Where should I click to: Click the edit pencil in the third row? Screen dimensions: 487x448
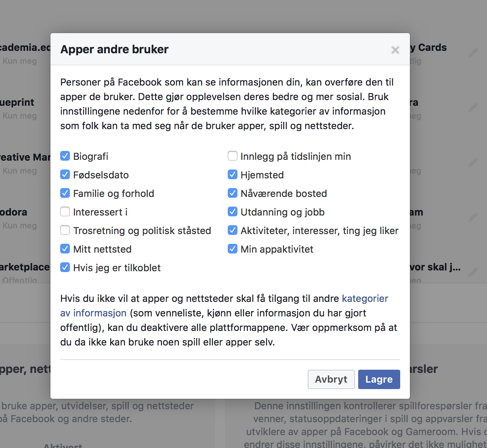click(x=473, y=162)
